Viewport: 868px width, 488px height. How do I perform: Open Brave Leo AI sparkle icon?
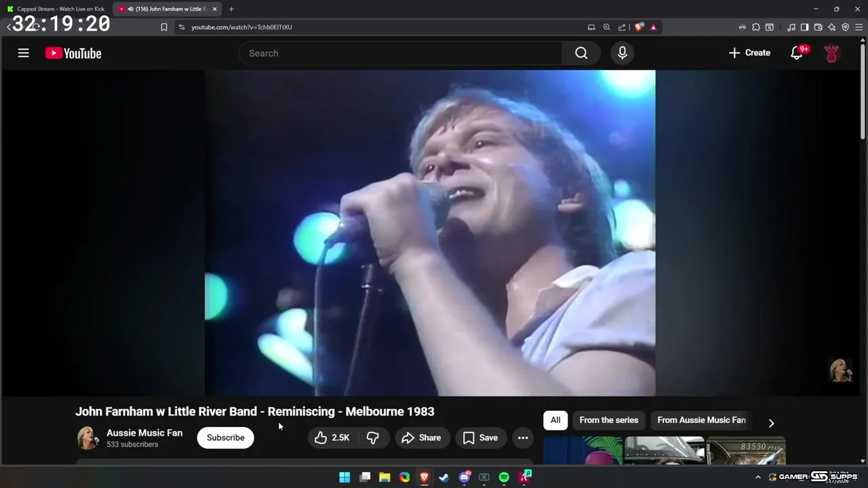tap(832, 27)
